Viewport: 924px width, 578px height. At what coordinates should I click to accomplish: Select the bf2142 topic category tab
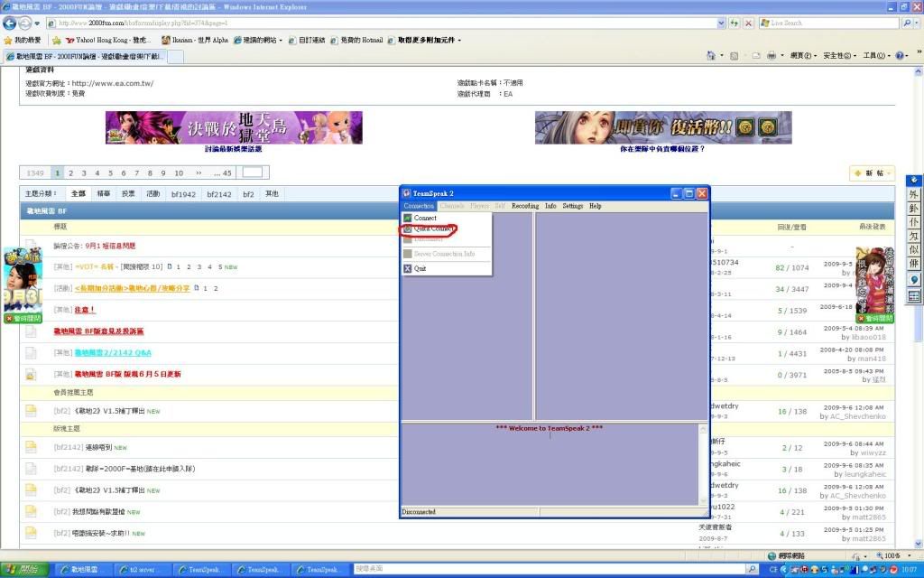[x=218, y=194]
